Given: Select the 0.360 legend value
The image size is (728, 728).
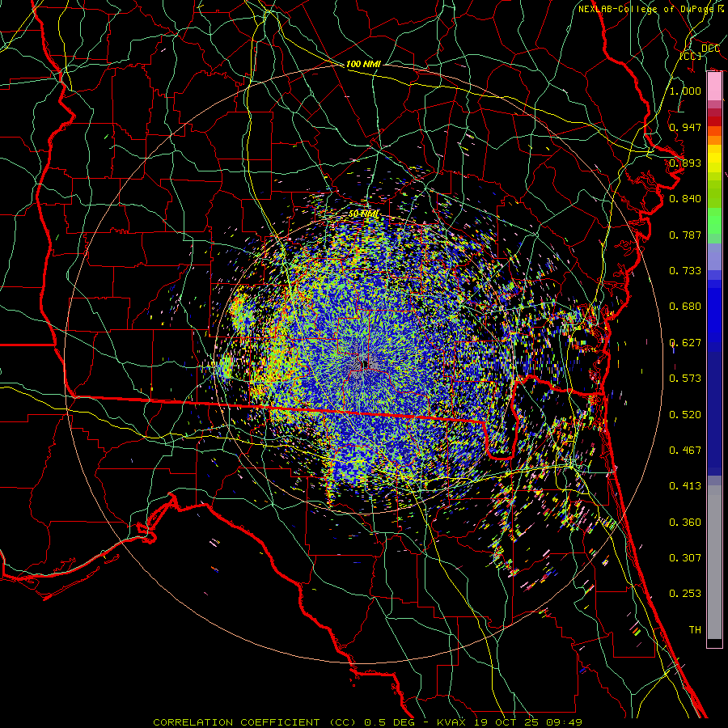Looking at the screenshot, I should point(685,523).
